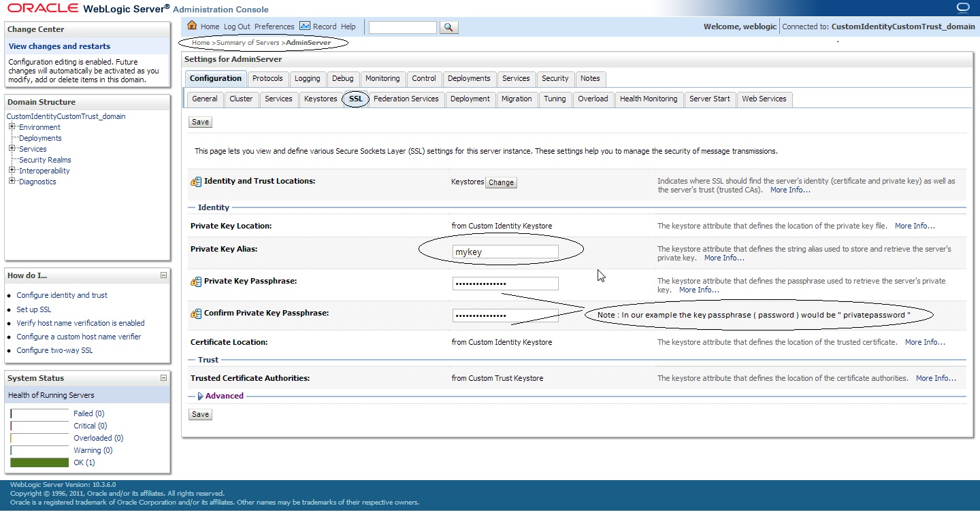Click More Info for Trusted Certificate Authorities
980x525 pixels.
point(936,378)
